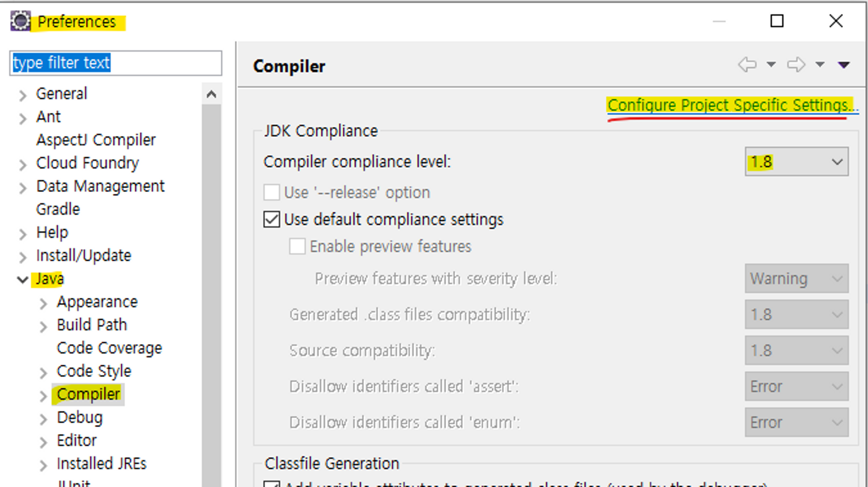Image resolution: width=868 pixels, height=487 pixels.
Task: Select the AspectJ Compiler preference entry
Action: click(x=96, y=140)
